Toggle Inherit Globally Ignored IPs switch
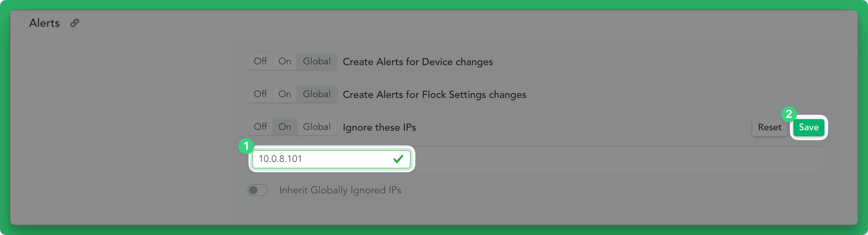 258,190
